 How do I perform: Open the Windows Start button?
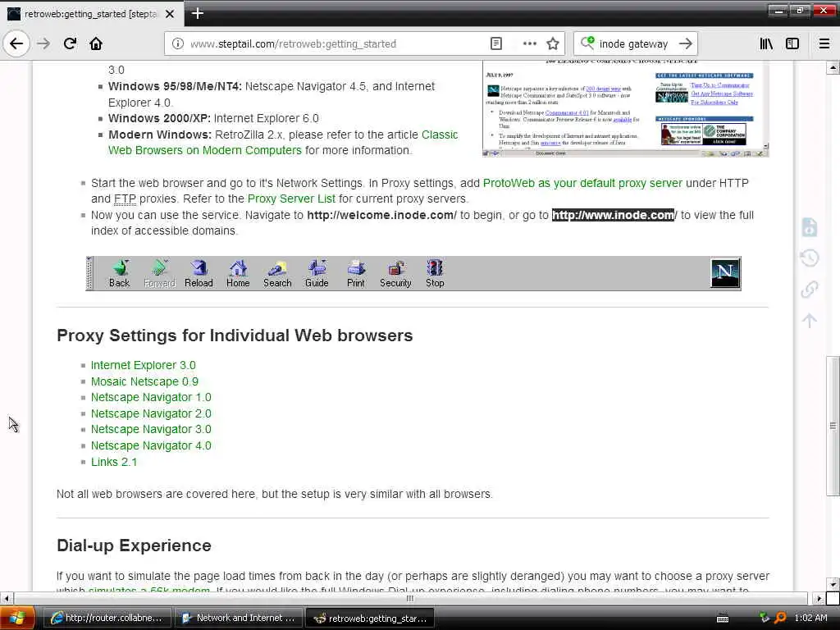[17, 618]
